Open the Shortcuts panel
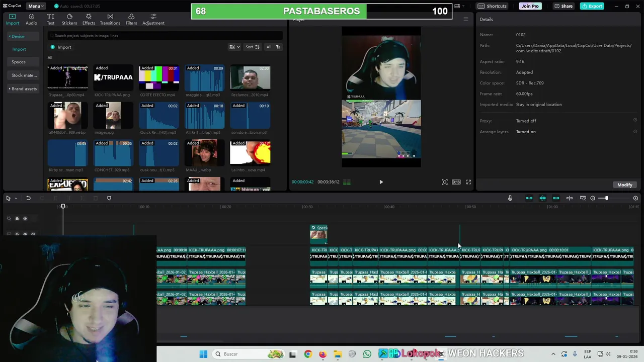This screenshot has height=362, width=644. point(492,6)
